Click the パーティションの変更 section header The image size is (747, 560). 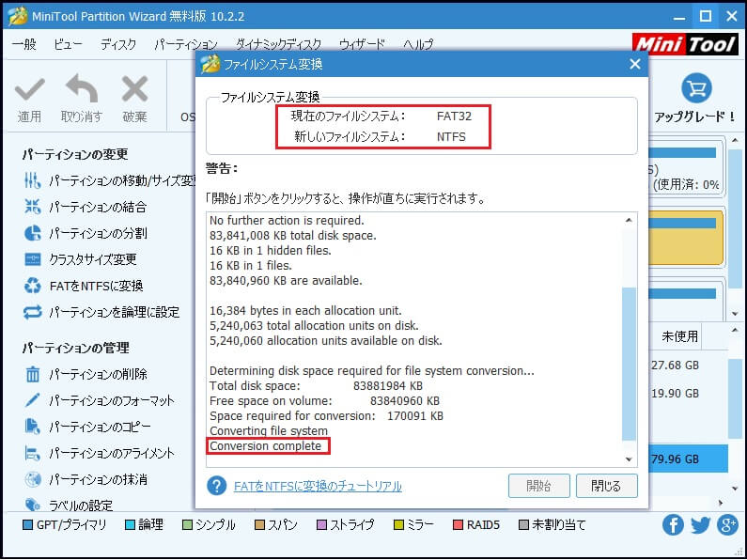75,154
